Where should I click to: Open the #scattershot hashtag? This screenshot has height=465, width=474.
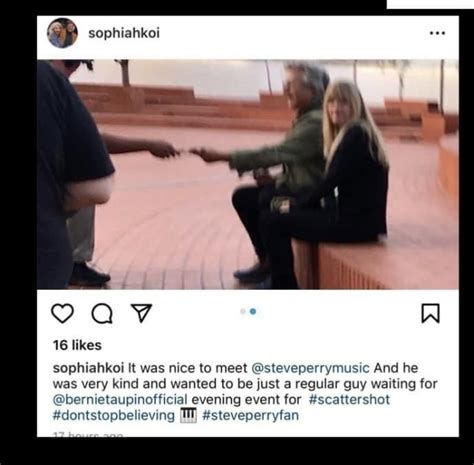coord(349,399)
